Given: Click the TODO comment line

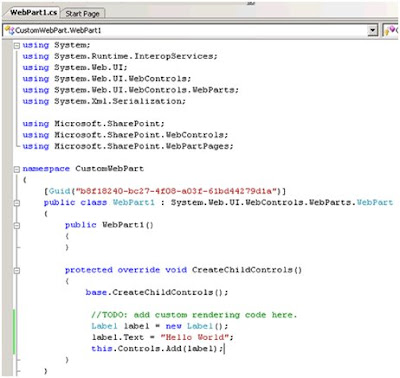Looking at the screenshot, I should [194, 315].
